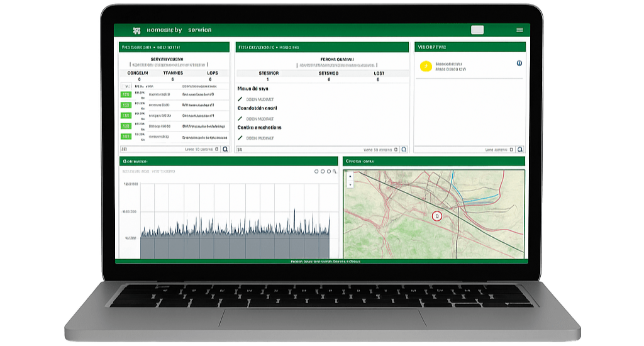Screen dimensions: 644x346
Task: Select the second circle option above the chart
Action: click(x=323, y=171)
